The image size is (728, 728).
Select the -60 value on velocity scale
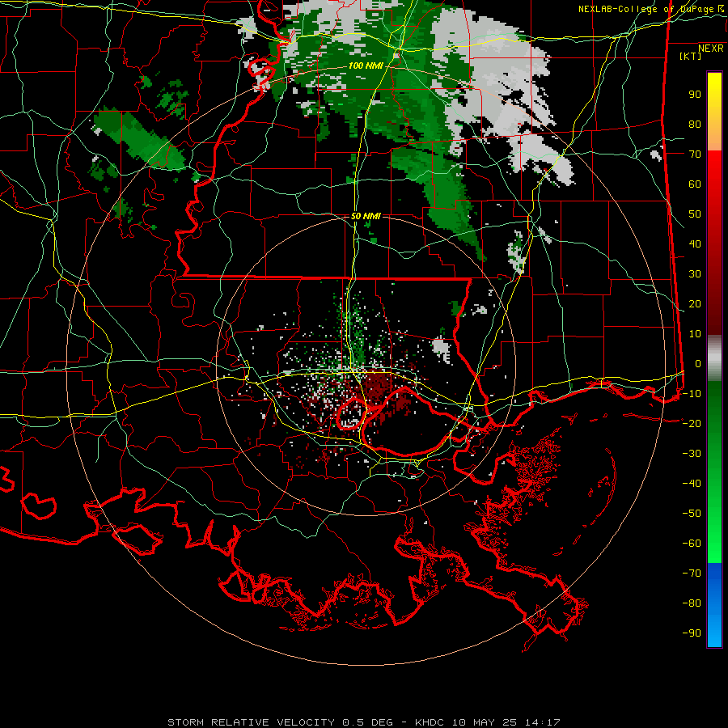(692, 544)
